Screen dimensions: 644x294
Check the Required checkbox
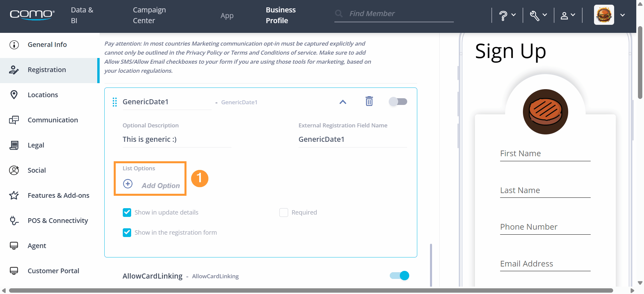pyautogui.click(x=284, y=213)
